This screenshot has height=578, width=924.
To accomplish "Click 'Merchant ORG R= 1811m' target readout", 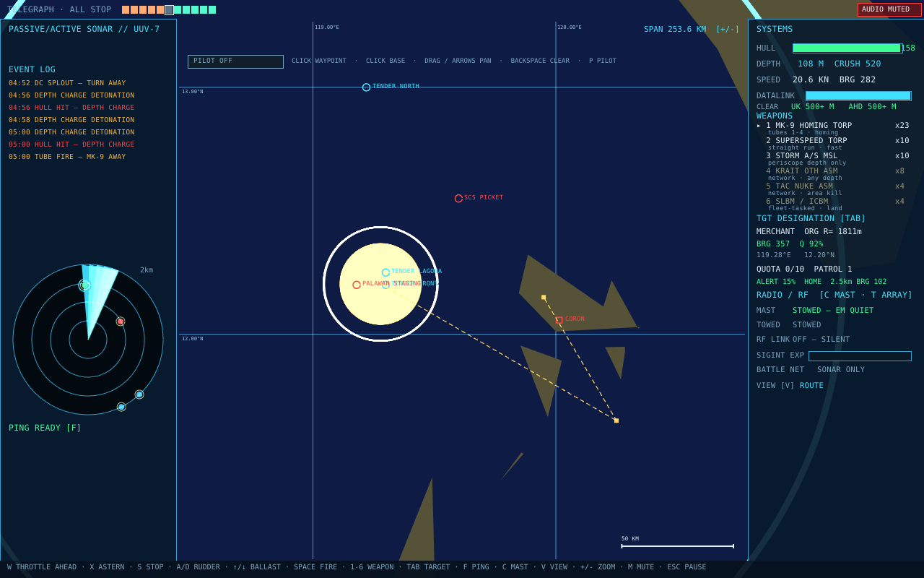I will point(808,232).
